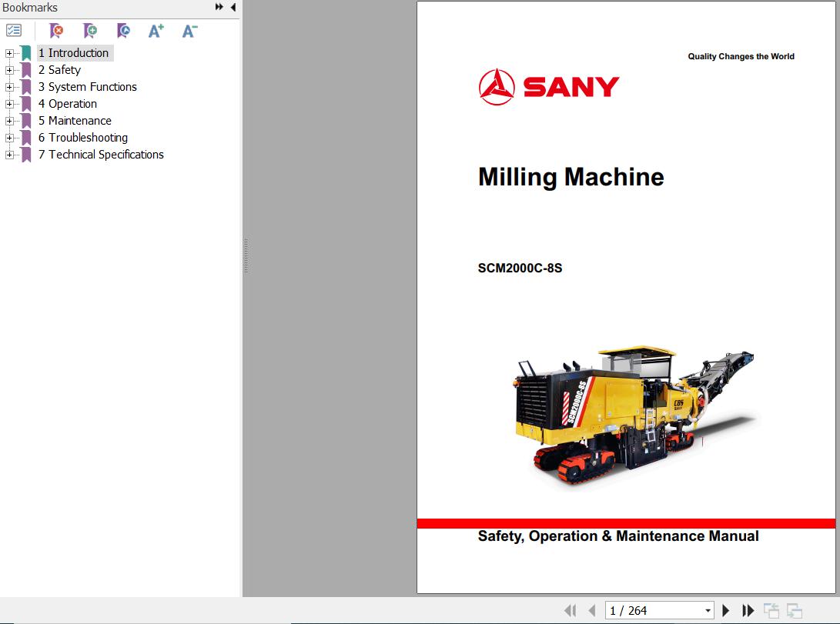This screenshot has width=840, height=624.
Task: Click the add new bookmark icon
Action: tap(90, 31)
